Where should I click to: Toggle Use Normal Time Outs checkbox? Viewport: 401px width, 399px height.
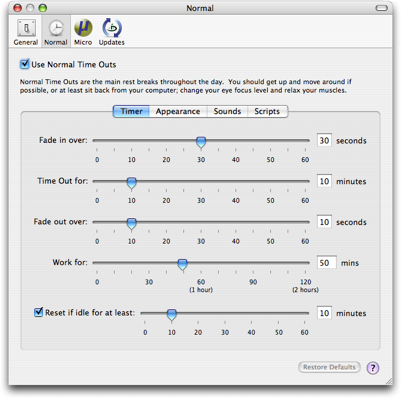pyautogui.click(x=24, y=64)
